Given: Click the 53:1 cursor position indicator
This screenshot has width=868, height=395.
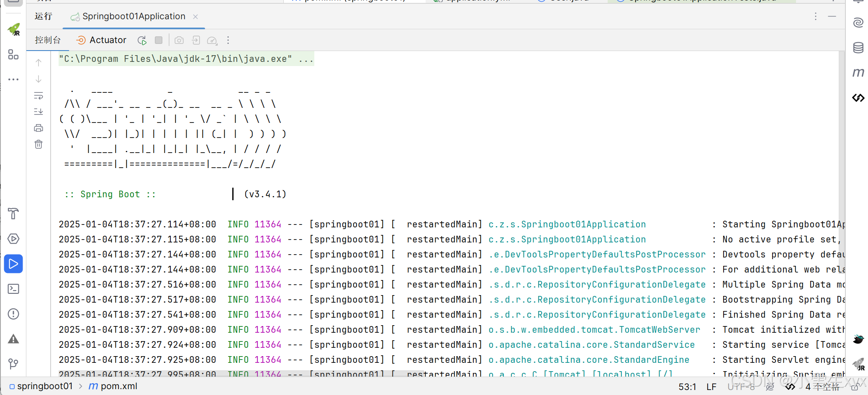Looking at the screenshot, I should (x=687, y=387).
